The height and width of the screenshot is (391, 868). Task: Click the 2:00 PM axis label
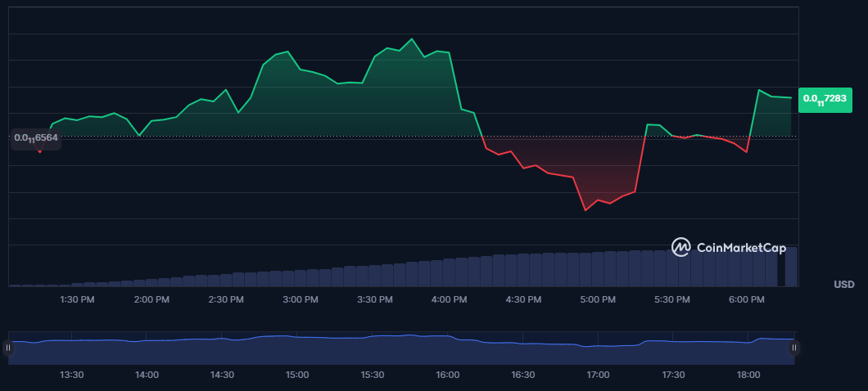click(x=151, y=299)
